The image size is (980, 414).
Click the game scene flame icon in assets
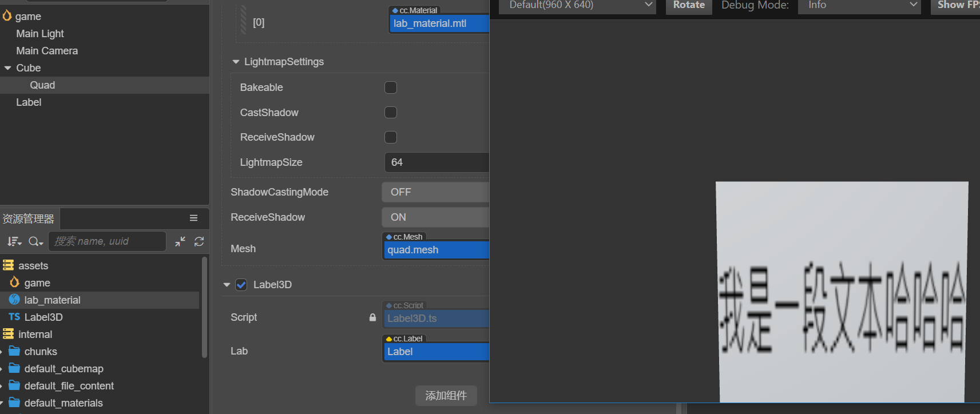(x=14, y=282)
